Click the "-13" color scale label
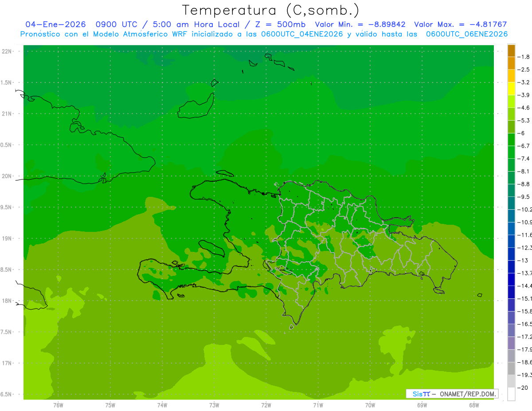The width and height of the screenshot is (532, 411). click(x=523, y=260)
